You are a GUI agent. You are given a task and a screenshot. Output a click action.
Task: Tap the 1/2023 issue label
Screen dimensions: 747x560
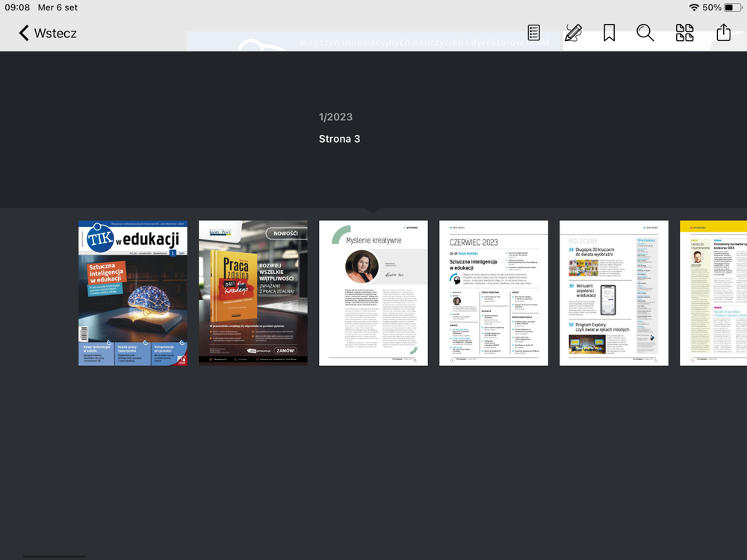(x=336, y=117)
